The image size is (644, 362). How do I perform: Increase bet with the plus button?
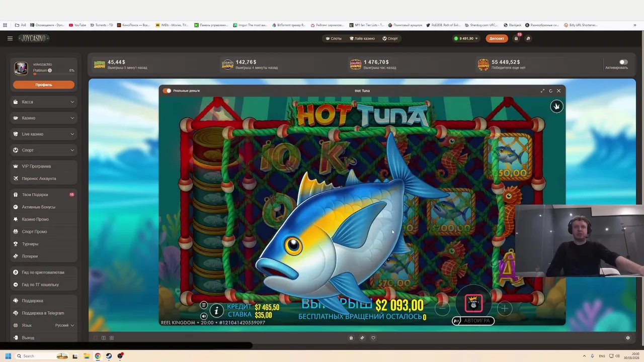tap(505, 308)
